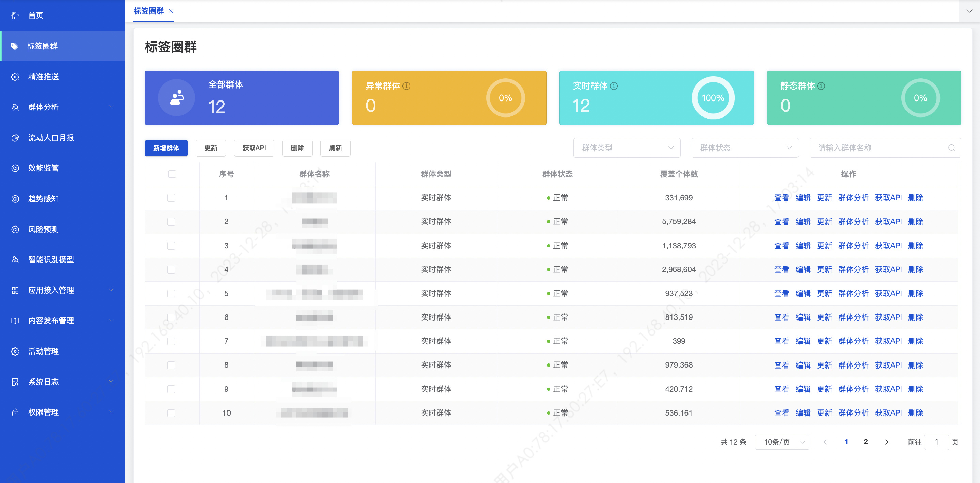Click the 100% progress ring on 实时群体

pyautogui.click(x=713, y=98)
